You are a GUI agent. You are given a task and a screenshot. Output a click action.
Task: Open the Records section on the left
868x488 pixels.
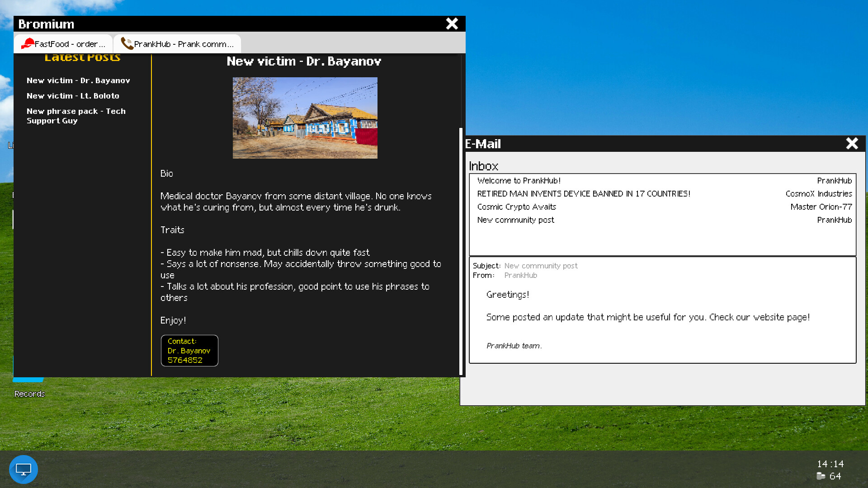click(29, 394)
